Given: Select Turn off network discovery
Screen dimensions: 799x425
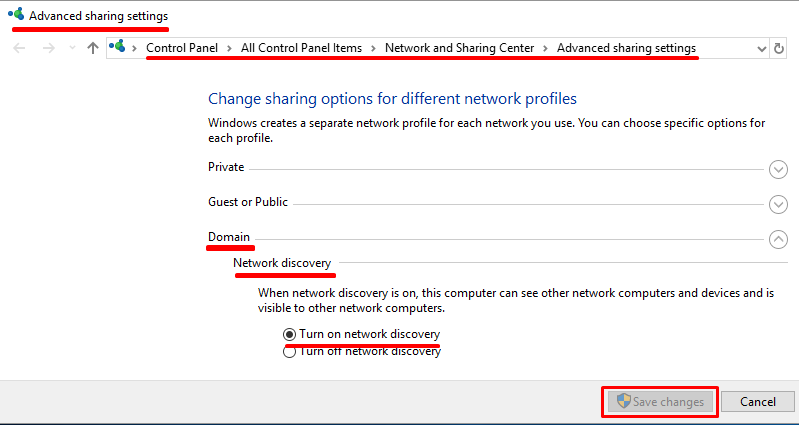Looking at the screenshot, I should click(290, 352).
